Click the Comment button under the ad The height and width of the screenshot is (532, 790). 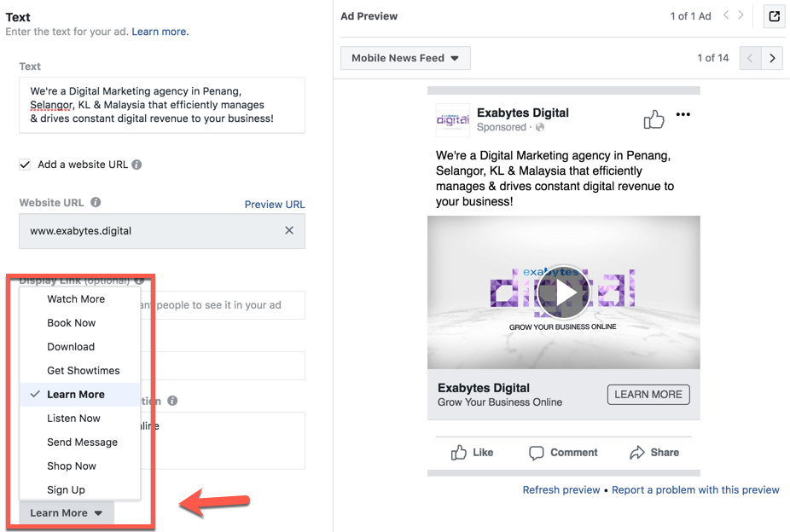point(563,453)
